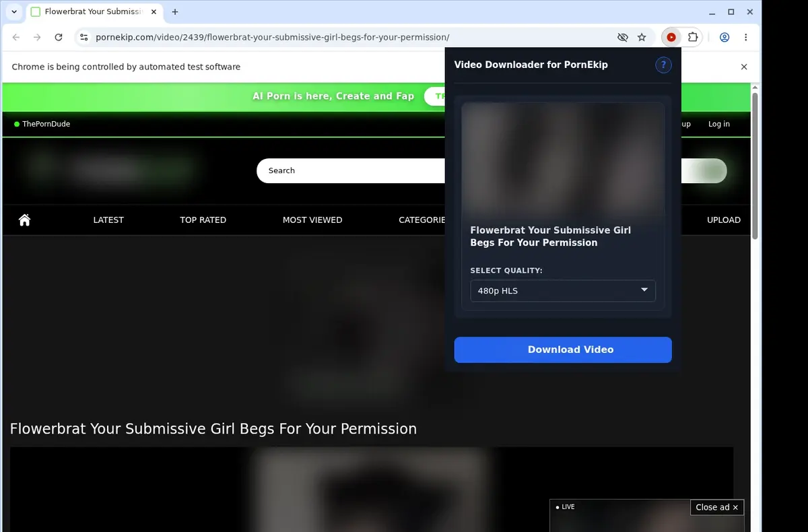Click the browser forward arrow
The width and height of the screenshot is (808, 532).
37,38
